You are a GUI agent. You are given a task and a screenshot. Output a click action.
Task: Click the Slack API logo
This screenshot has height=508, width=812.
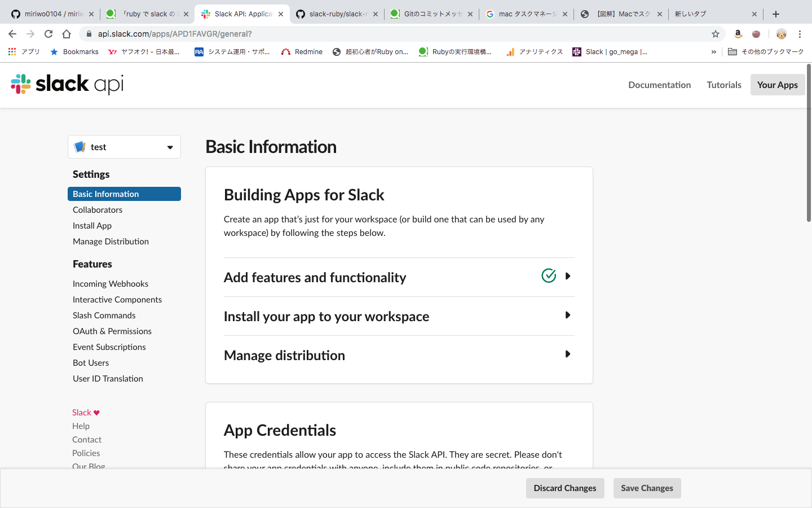click(x=67, y=84)
